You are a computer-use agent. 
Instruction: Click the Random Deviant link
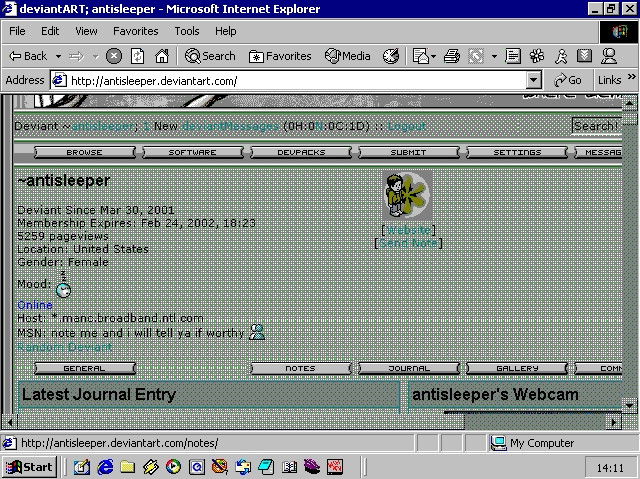(64, 347)
